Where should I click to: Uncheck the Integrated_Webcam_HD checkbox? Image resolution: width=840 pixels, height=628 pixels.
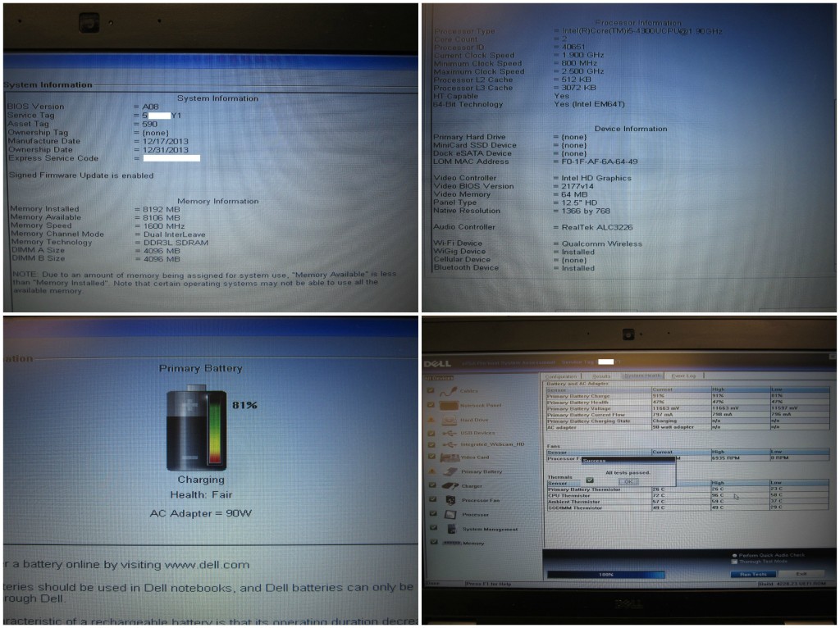pos(431,444)
